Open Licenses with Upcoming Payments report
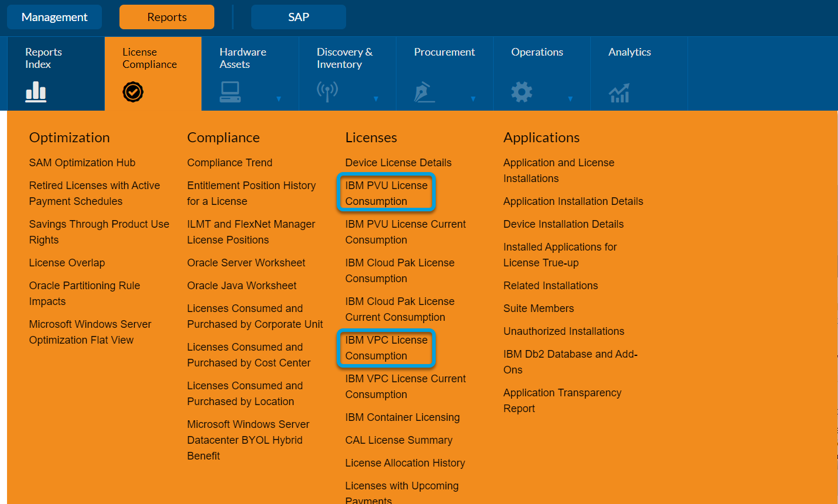Screen dimensions: 838x504 click(x=402, y=492)
